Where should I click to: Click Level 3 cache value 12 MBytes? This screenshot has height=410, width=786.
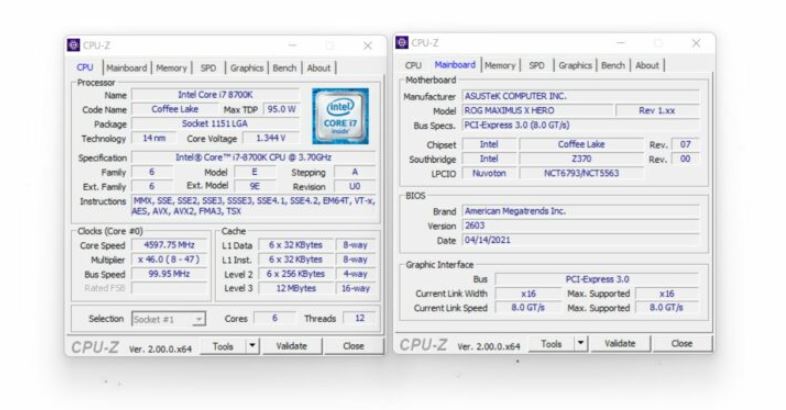tap(296, 288)
